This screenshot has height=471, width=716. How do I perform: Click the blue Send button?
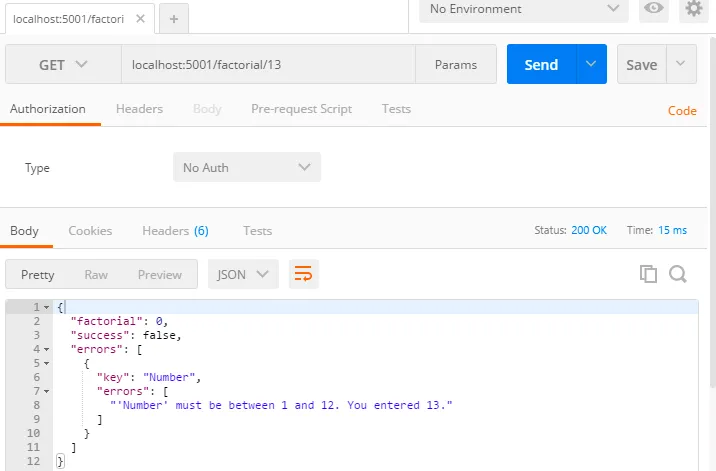click(x=541, y=65)
